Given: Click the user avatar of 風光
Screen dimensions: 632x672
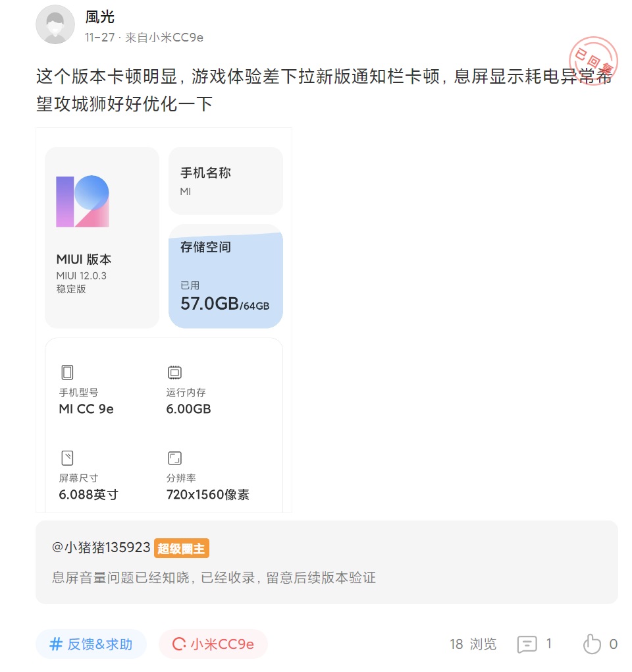Looking at the screenshot, I should [55, 24].
